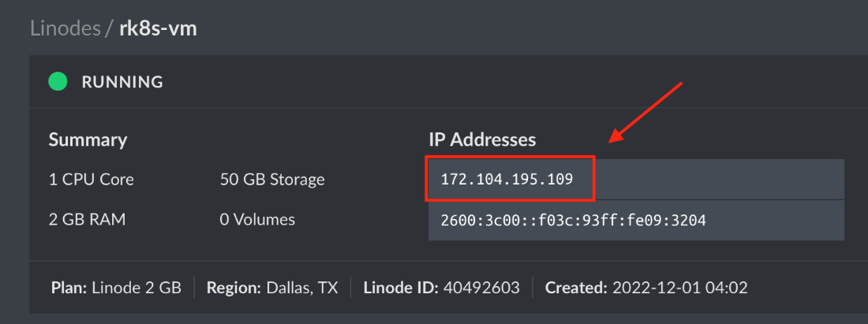This screenshot has height=324, width=868.
Task: Click the breadcrumb slash separator
Action: pyautogui.click(x=107, y=28)
